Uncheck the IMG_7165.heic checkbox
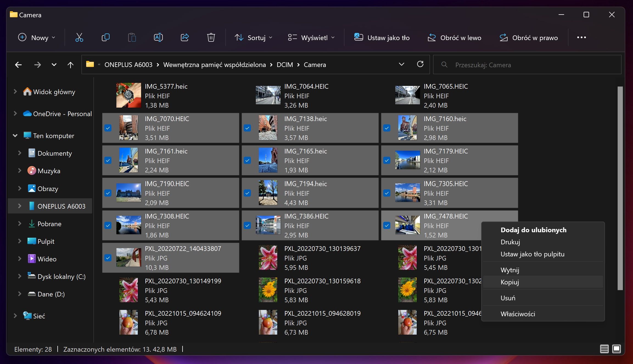The height and width of the screenshot is (364, 633). click(x=247, y=160)
